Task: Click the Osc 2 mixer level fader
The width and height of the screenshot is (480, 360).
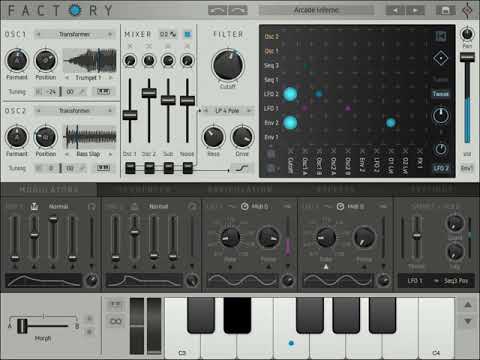Action: click(149, 92)
